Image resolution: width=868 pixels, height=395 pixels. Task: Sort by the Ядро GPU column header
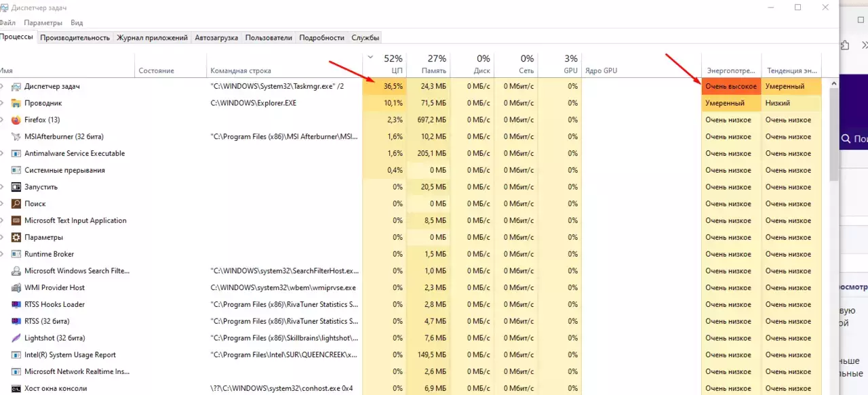click(x=642, y=64)
